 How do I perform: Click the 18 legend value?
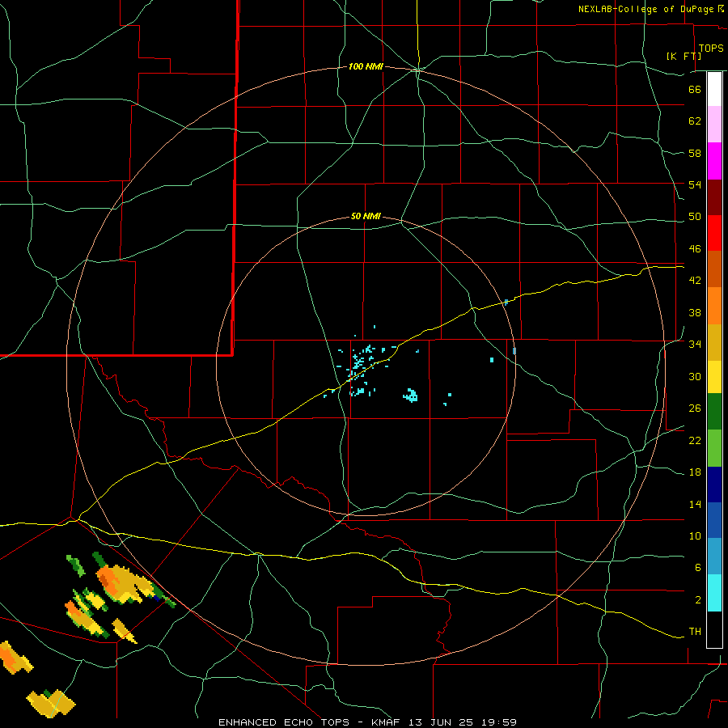[695, 472]
